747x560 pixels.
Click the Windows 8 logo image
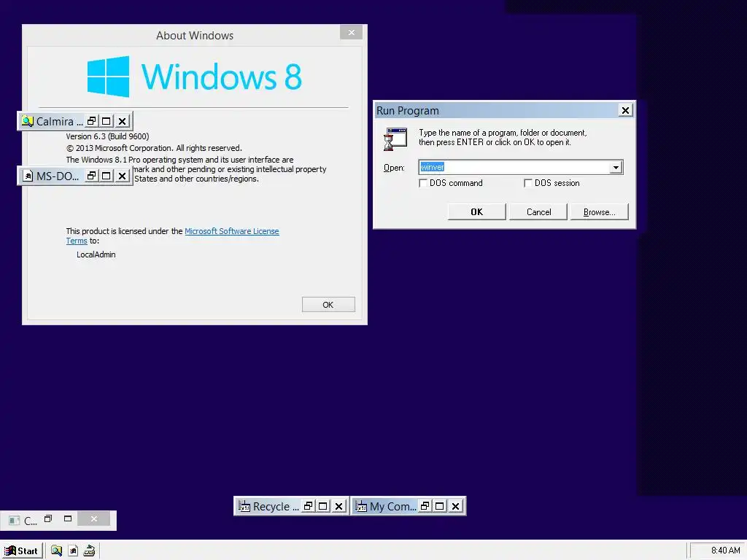point(194,76)
